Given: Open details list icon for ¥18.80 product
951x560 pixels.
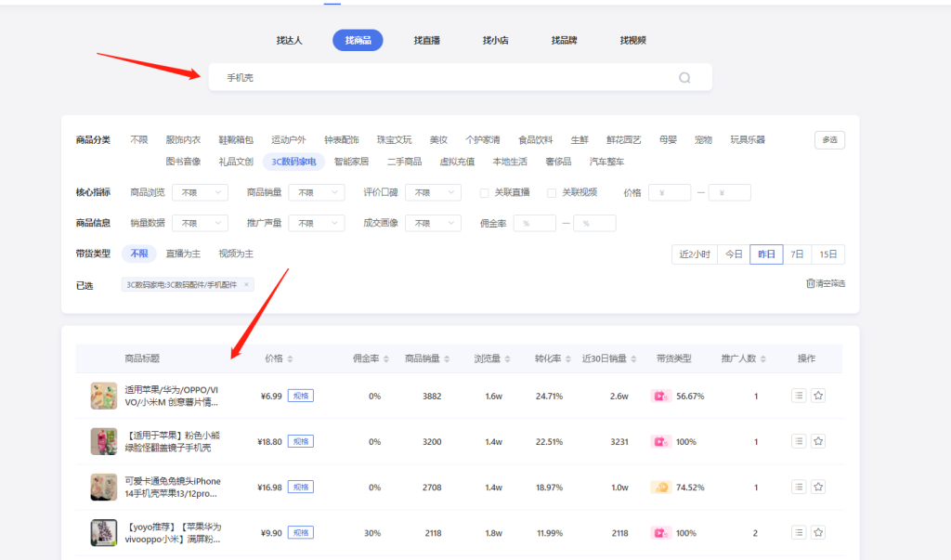Looking at the screenshot, I should (x=799, y=441).
